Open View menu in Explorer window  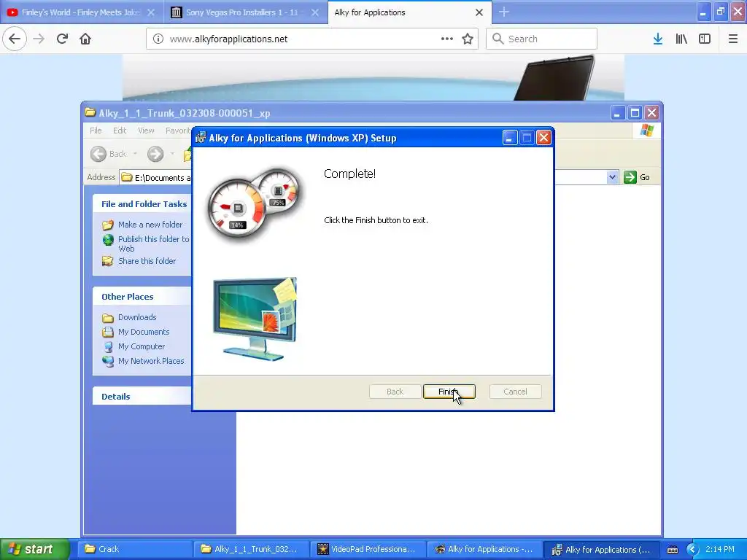click(x=146, y=131)
